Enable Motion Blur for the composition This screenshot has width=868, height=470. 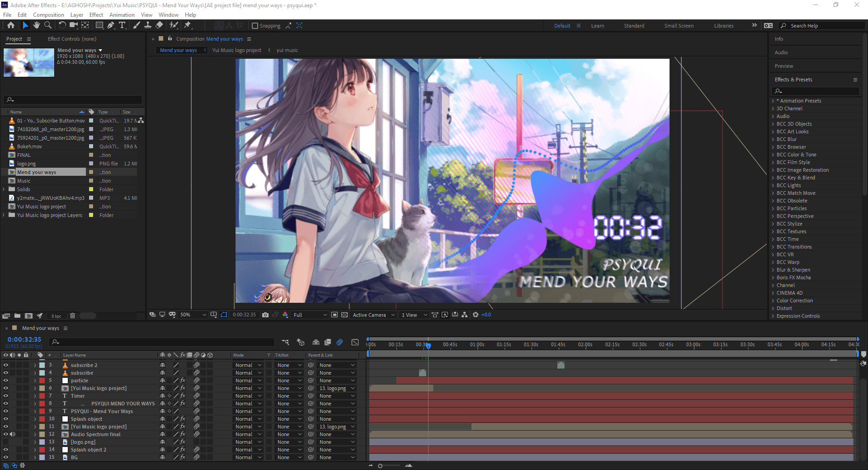[x=340, y=342]
